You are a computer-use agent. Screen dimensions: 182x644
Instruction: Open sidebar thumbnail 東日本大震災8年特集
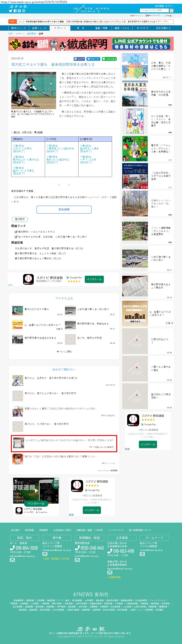tap(135, 93)
